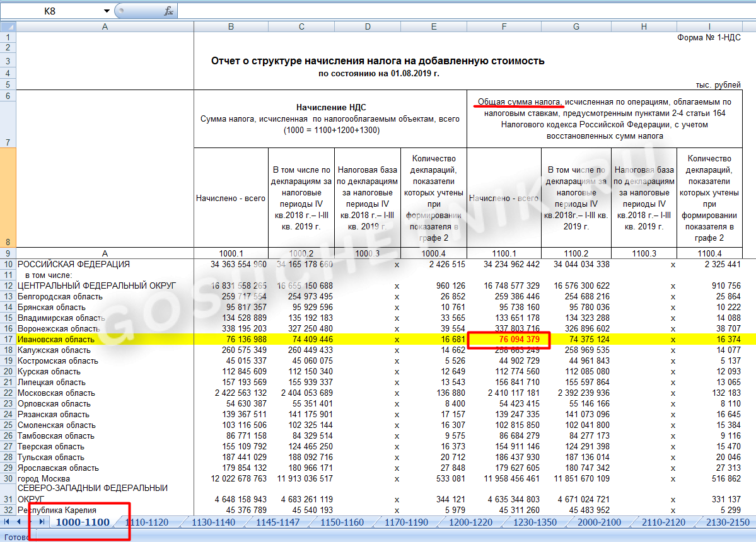Click the Select All corner triangle
The height and width of the screenshot is (542, 756).
[8, 26]
